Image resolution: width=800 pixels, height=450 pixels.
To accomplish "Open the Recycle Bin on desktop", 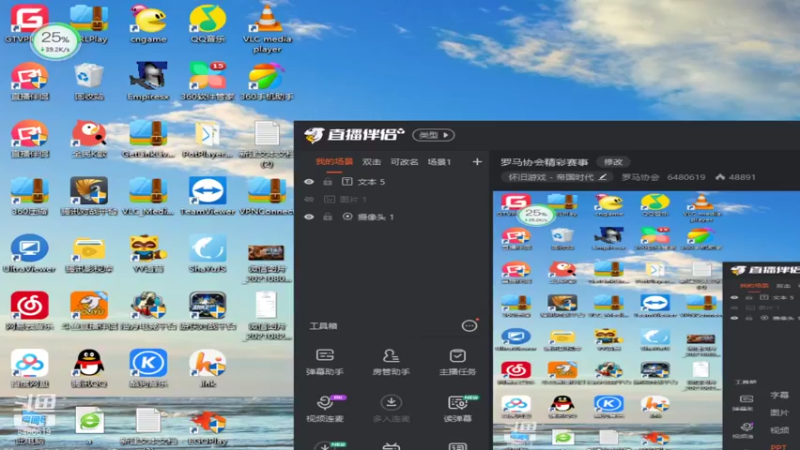I will pyautogui.click(x=89, y=82).
